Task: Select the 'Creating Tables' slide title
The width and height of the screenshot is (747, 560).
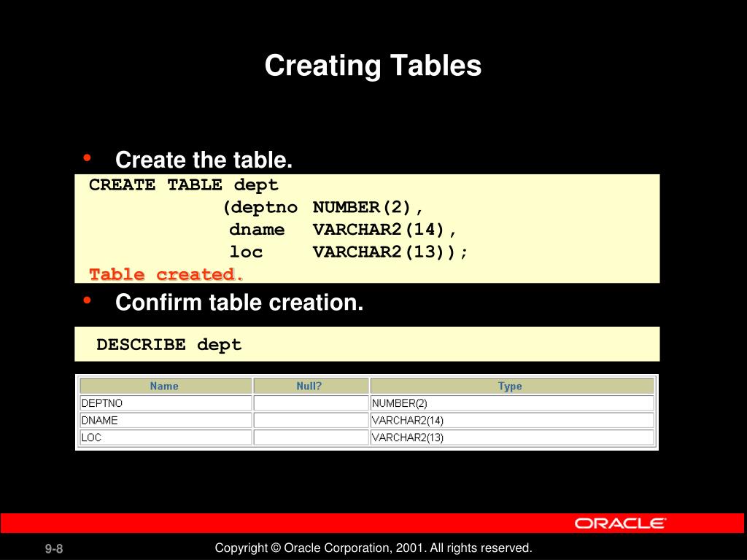Action: pyautogui.click(x=373, y=66)
